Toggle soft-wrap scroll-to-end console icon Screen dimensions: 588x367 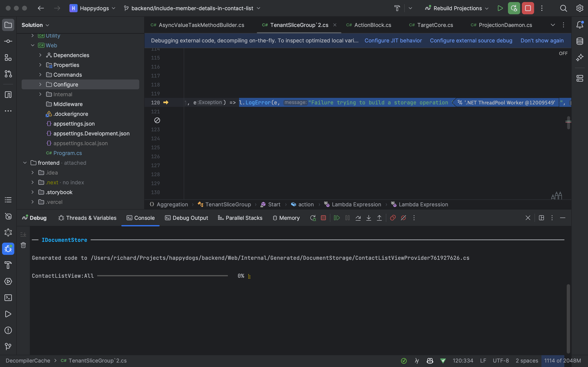point(23,234)
